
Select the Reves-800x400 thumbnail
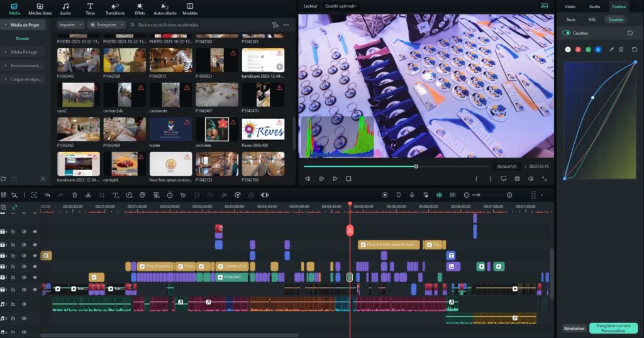click(x=263, y=129)
